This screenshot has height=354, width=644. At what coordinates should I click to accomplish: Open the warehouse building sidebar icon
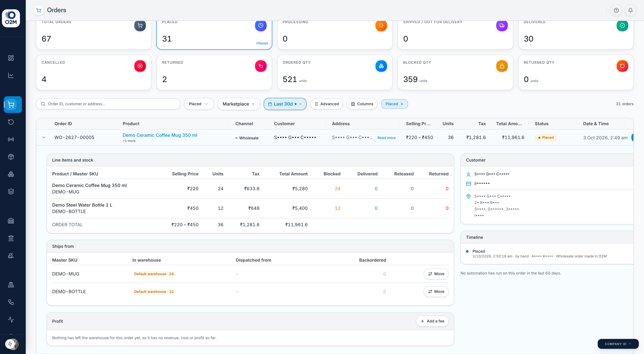[x=11, y=221]
